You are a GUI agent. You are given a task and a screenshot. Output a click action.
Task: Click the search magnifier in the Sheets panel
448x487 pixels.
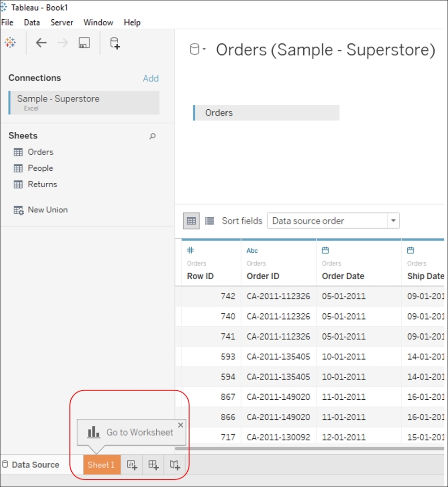point(153,135)
